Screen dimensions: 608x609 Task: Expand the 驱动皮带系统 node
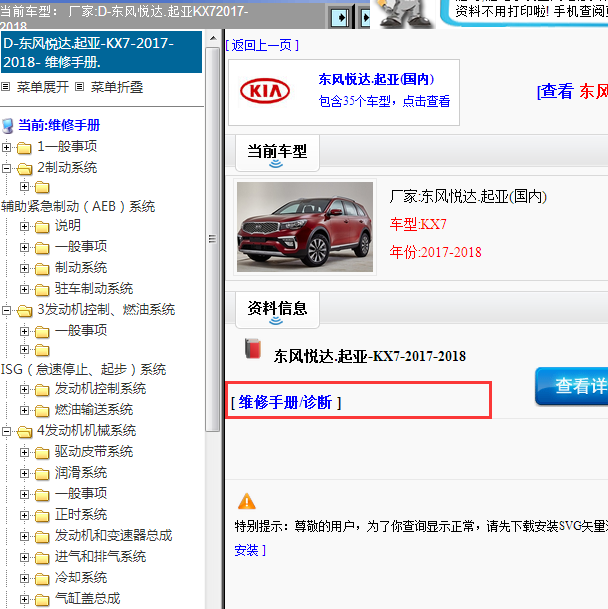click(x=24, y=452)
